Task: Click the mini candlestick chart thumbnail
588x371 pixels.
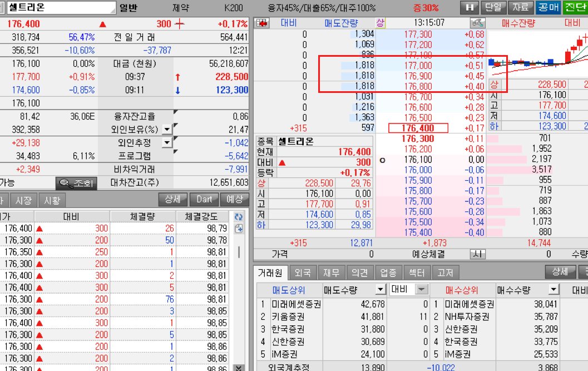Action: (x=538, y=54)
